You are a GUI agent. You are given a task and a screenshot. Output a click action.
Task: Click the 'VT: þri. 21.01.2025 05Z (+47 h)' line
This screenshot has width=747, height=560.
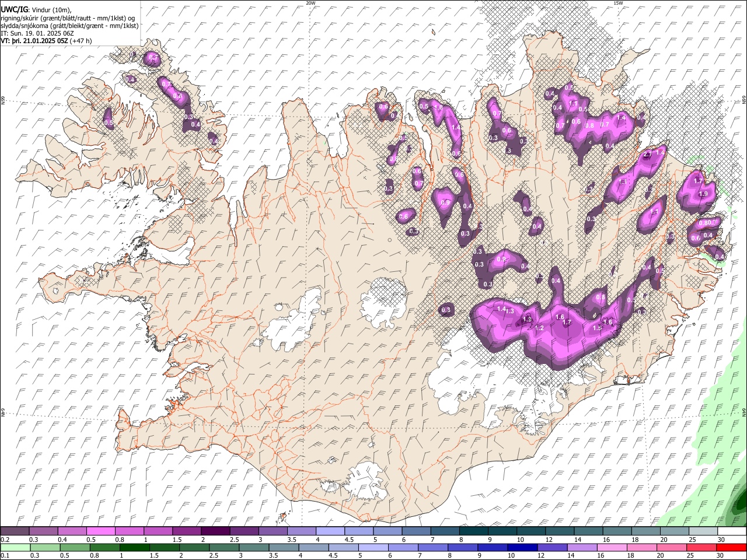pos(47,41)
